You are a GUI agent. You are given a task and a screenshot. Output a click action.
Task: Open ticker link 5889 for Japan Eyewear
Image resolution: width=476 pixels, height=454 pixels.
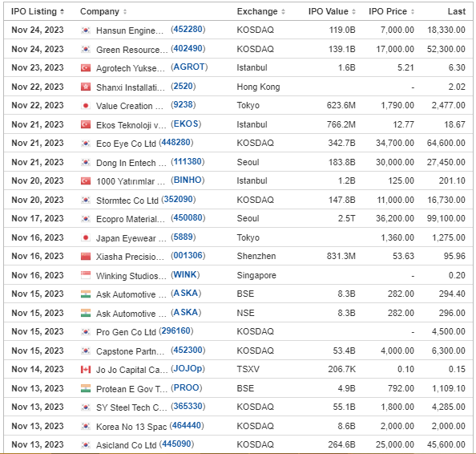(x=183, y=237)
